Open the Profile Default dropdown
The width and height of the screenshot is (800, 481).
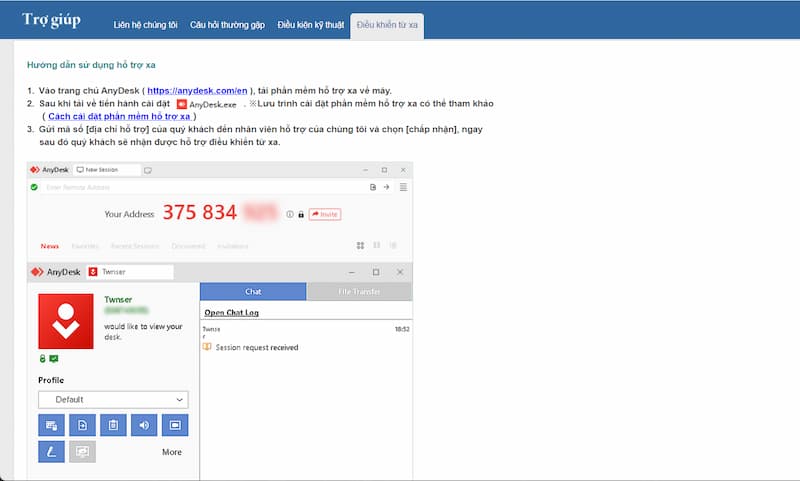(x=113, y=400)
